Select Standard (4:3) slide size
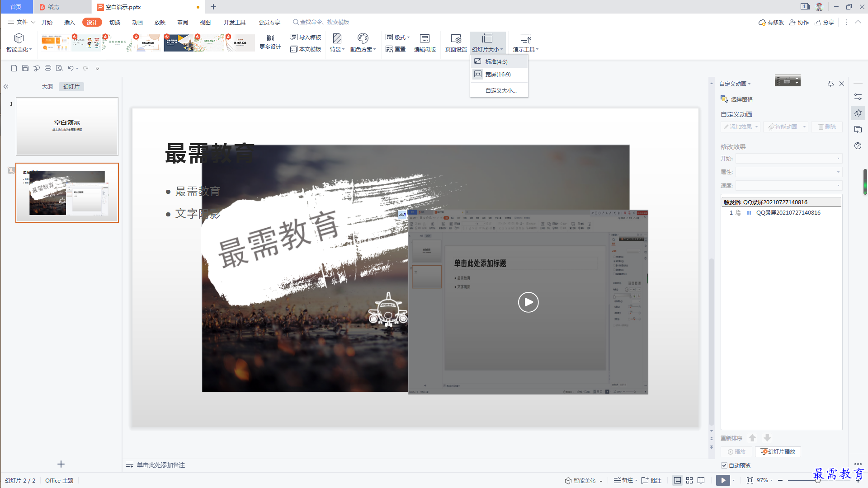 pos(499,61)
